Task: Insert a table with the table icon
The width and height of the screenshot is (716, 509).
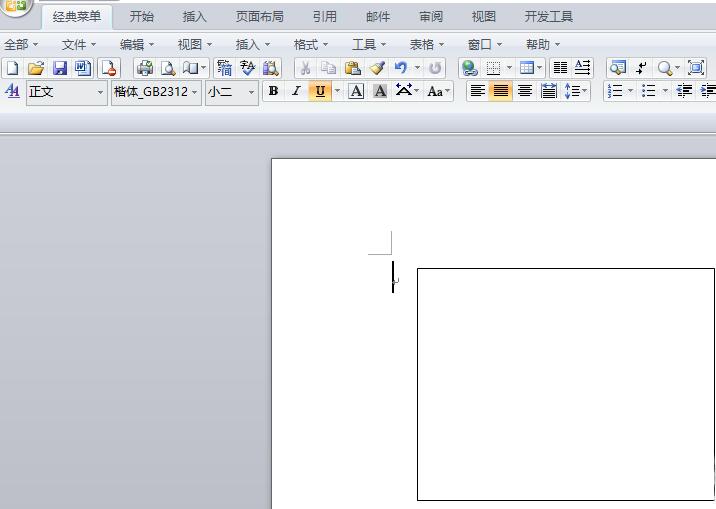Action: 526,68
